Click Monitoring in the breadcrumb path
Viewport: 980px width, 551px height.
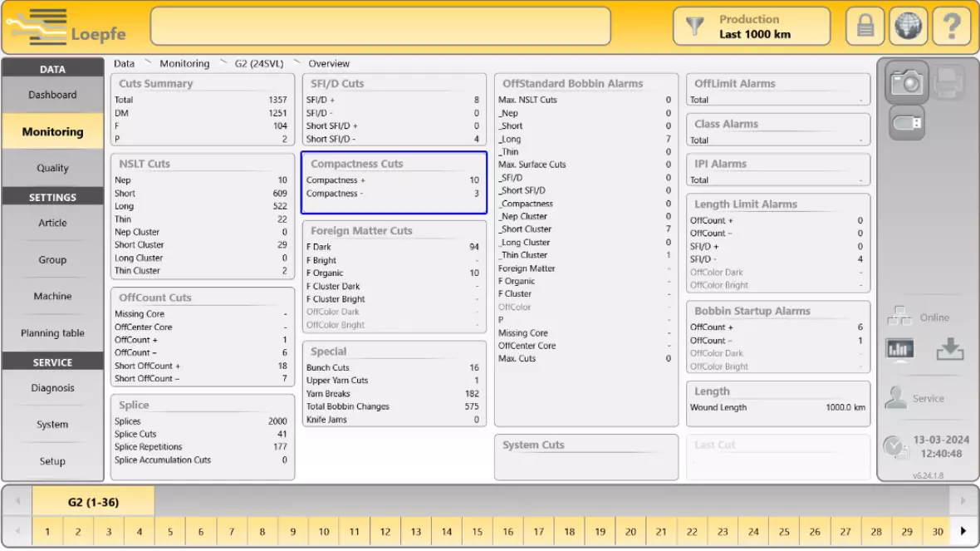pyautogui.click(x=184, y=64)
